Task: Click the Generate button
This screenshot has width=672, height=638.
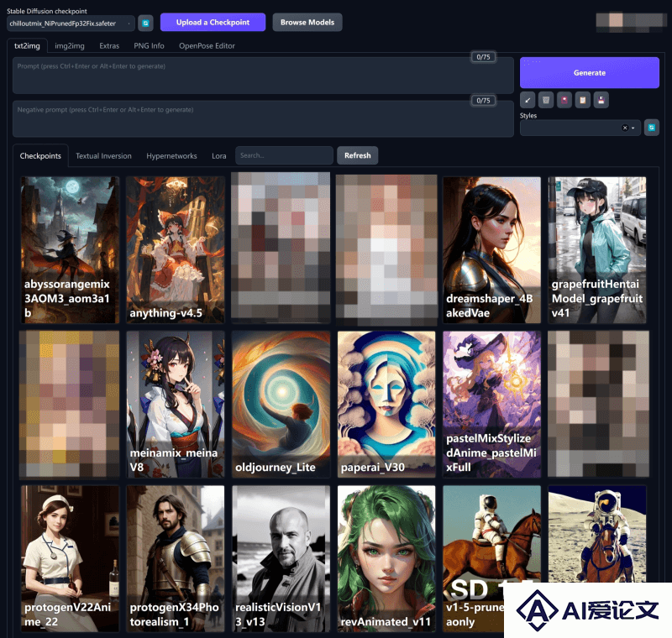Action: point(590,73)
